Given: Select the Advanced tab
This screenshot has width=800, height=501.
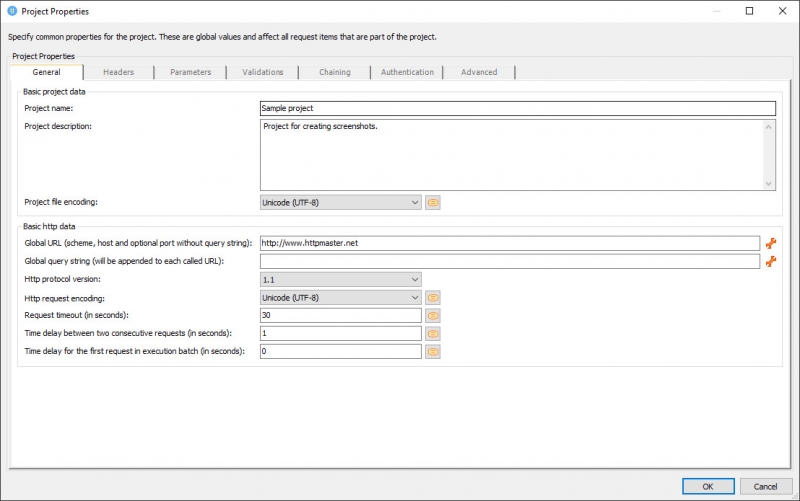Looking at the screenshot, I should pos(479,72).
